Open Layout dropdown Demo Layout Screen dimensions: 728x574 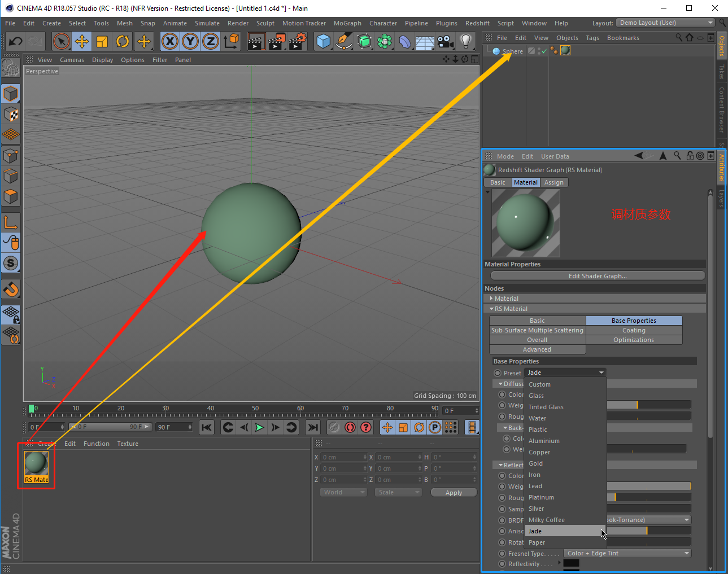point(665,23)
